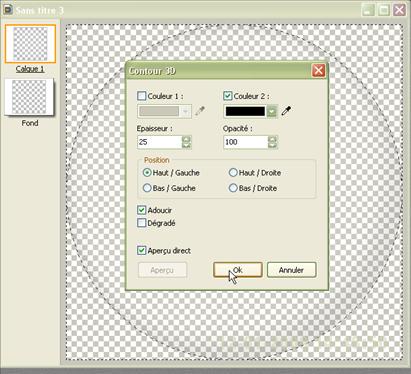Click the disabled Couleur 1 eyedropper icon
411x374 pixels.
200,111
